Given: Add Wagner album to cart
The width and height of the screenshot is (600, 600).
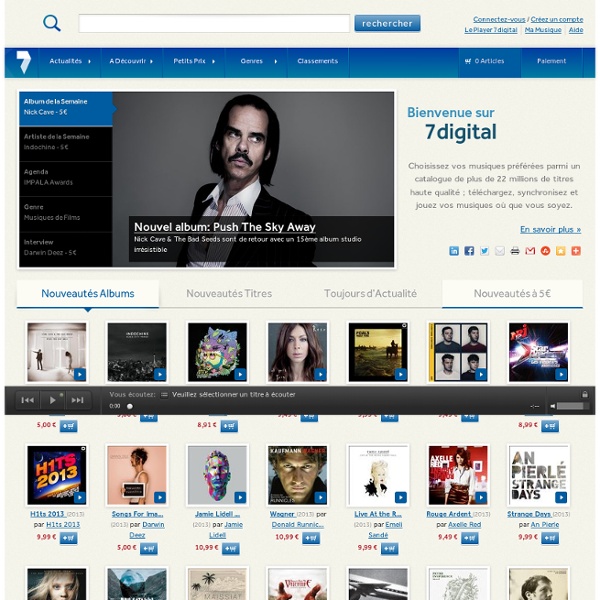Looking at the screenshot, I should tap(311, 538).
